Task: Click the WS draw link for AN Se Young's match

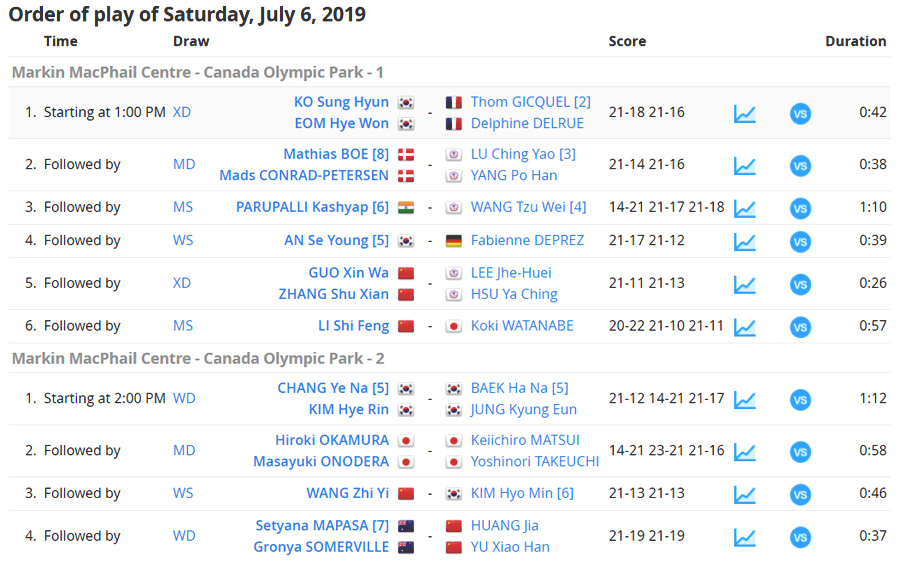Action: [x=183, y=240]
